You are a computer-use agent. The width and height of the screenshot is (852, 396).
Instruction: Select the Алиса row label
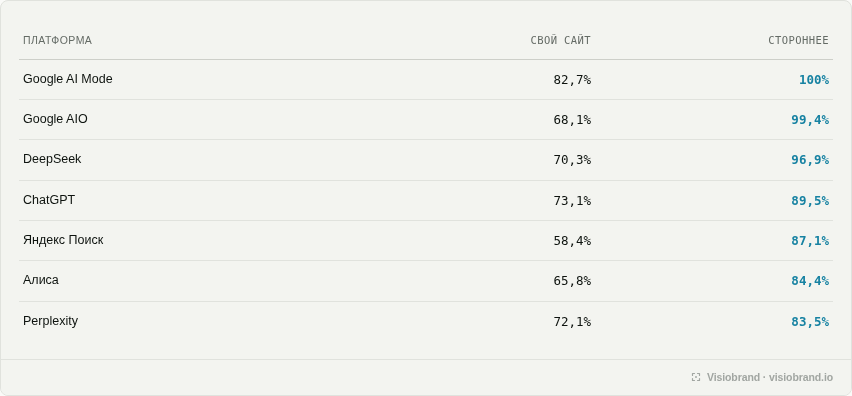[x=41, y=280]
